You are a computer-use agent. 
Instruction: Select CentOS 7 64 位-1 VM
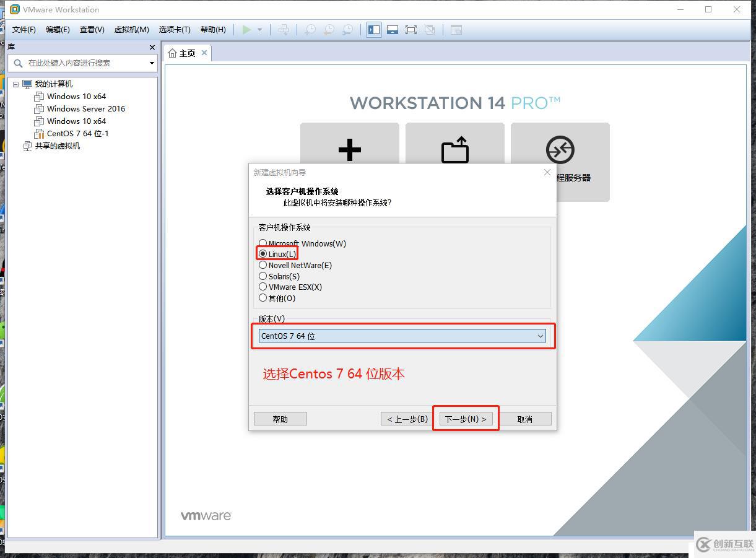click(78, 134)
